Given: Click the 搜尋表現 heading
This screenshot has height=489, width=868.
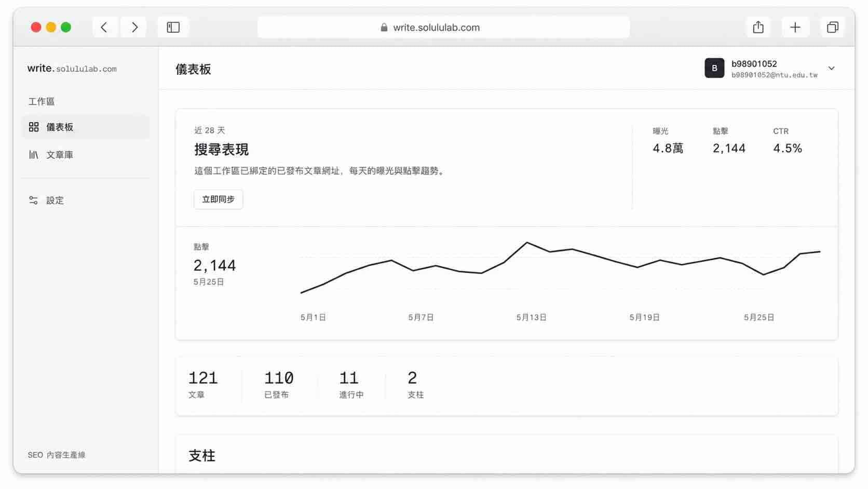Looking at the screenshot, I should click(x=222, y=150).
